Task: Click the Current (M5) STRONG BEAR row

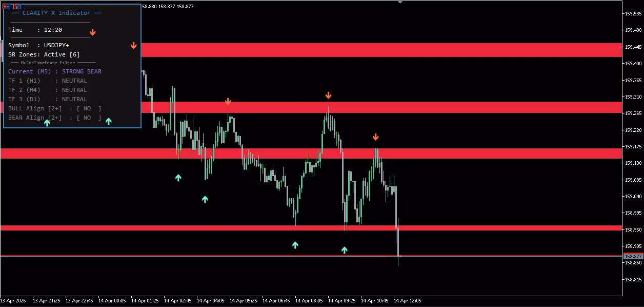Action: [55, 71]
